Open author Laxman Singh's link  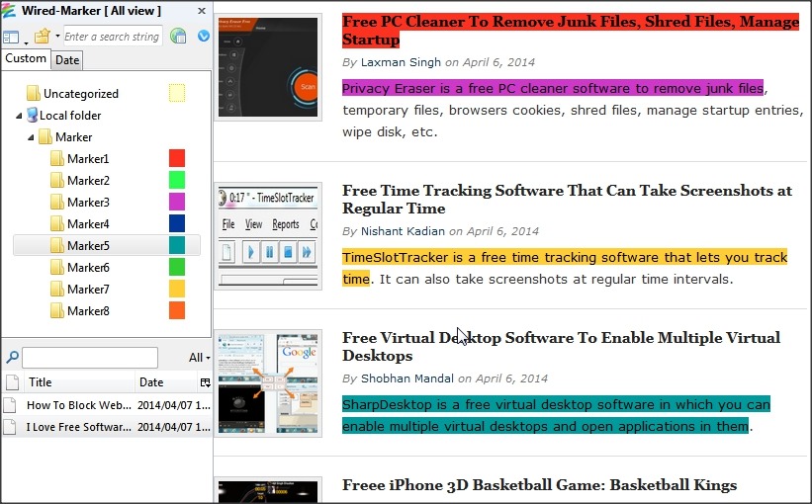[401, 62]
